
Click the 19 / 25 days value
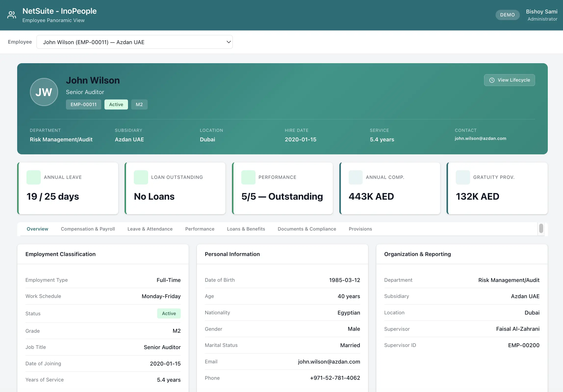click(53, 196)
